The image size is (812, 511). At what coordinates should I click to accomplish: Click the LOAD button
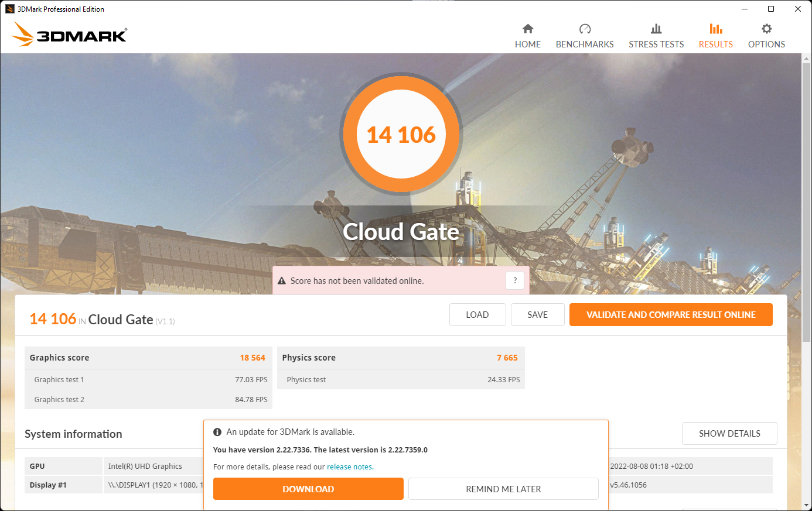tap(477, 315)
